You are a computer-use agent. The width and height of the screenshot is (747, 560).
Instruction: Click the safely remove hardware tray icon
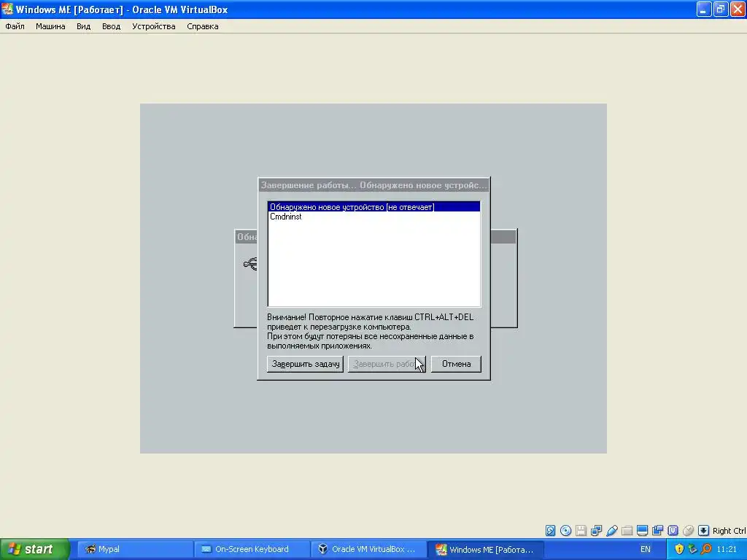[x=693, y=549]
